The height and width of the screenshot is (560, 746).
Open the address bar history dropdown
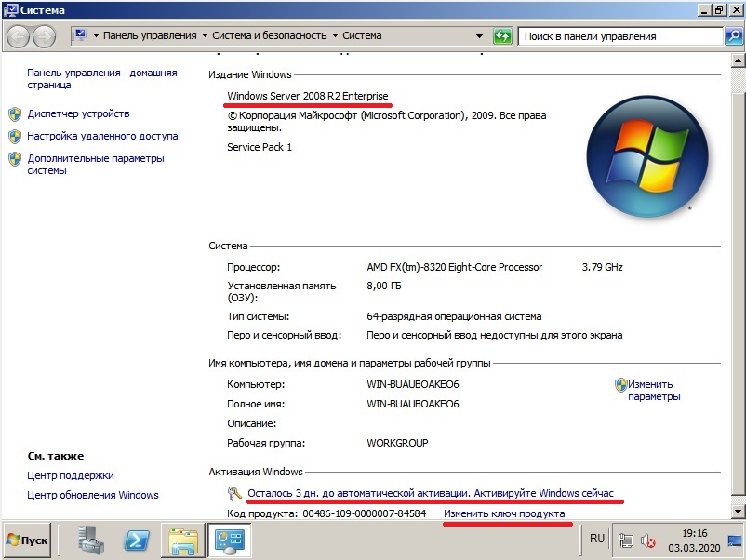[x=479, y=35]
